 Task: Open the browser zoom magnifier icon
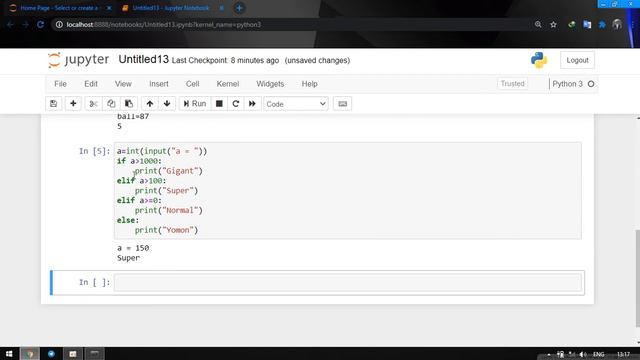coord(538,24)
